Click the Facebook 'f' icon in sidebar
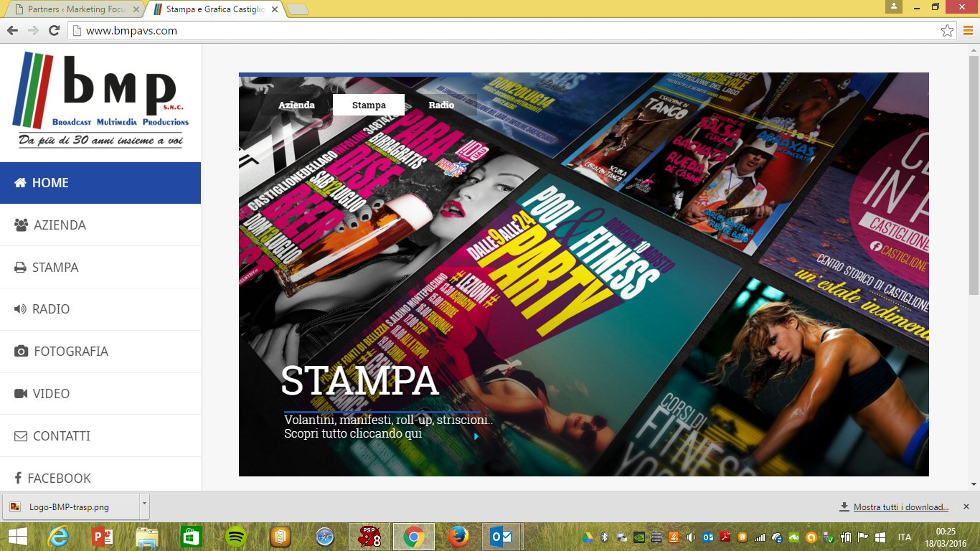Screen dimensions: 980x551 18,479
